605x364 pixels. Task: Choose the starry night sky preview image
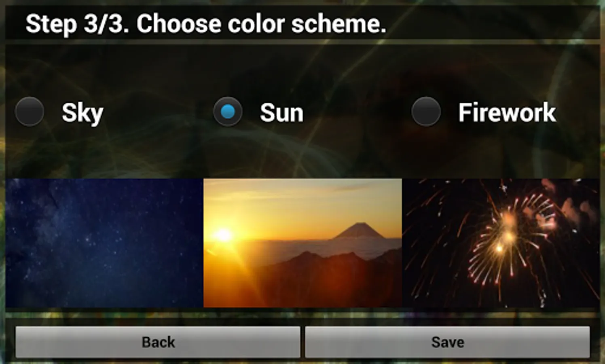point(104,243)
